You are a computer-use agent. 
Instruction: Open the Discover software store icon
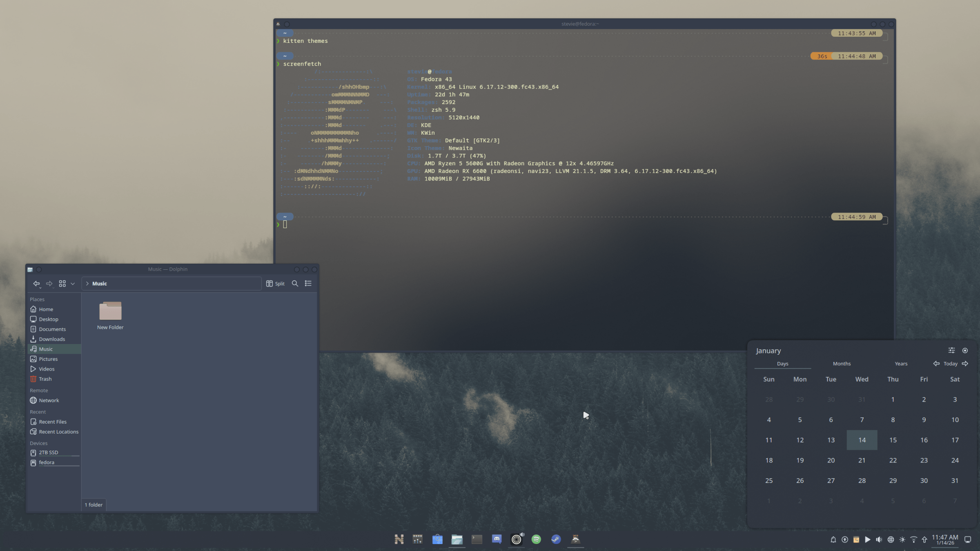coord(437,539)
